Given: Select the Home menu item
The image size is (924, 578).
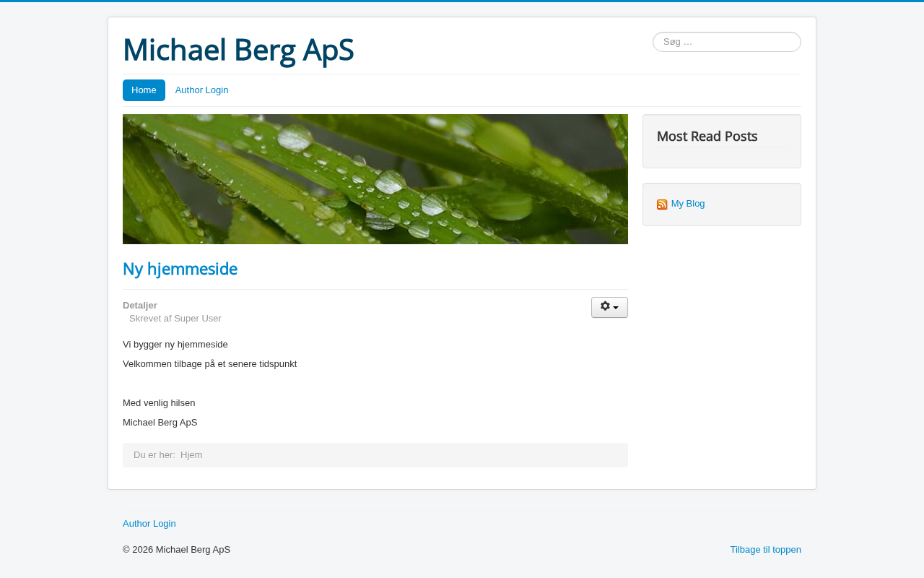Looking at the screenshot, I should click(x=144, y=90).
